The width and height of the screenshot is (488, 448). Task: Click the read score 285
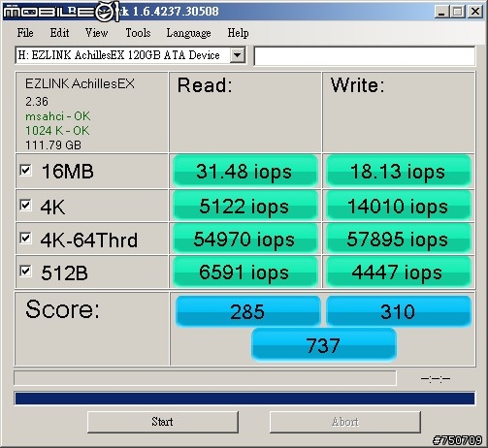coord(247,311)
